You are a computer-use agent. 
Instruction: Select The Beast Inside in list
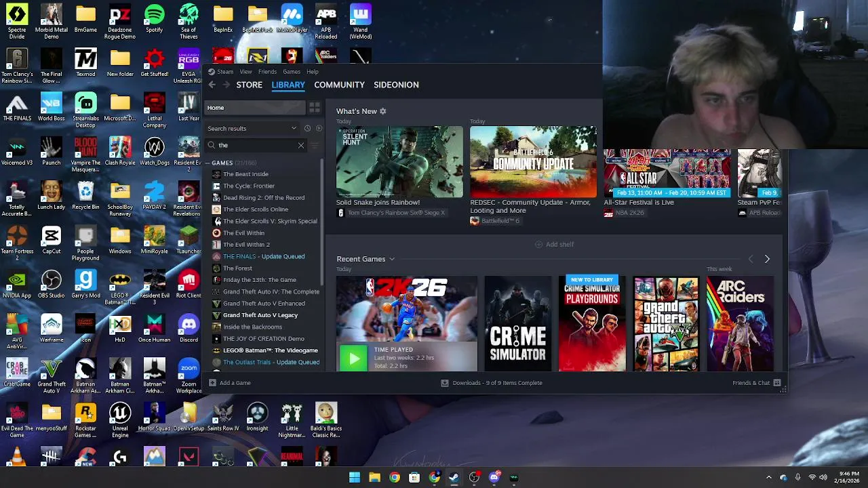click(245, 174)
